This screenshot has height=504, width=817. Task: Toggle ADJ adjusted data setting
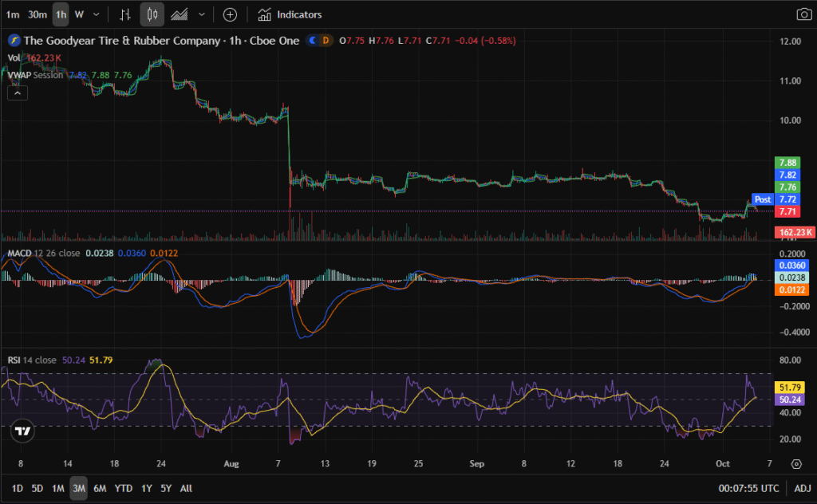[x=800, y=488]
